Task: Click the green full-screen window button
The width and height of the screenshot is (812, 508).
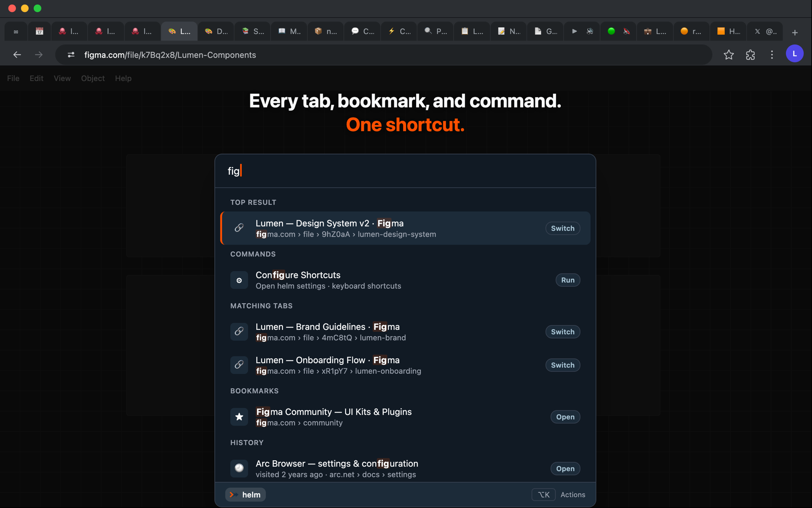Action: coord(37,8)
